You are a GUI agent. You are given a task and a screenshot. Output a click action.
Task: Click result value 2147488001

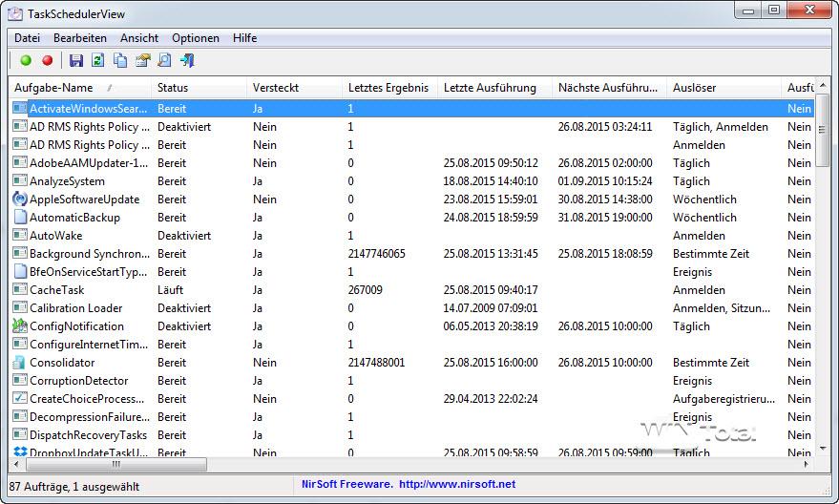pyautogui.click(x=377, y=362)
